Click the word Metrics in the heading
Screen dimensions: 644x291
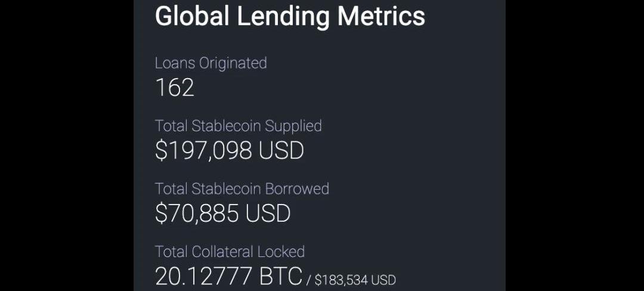[x=381, y=17]
